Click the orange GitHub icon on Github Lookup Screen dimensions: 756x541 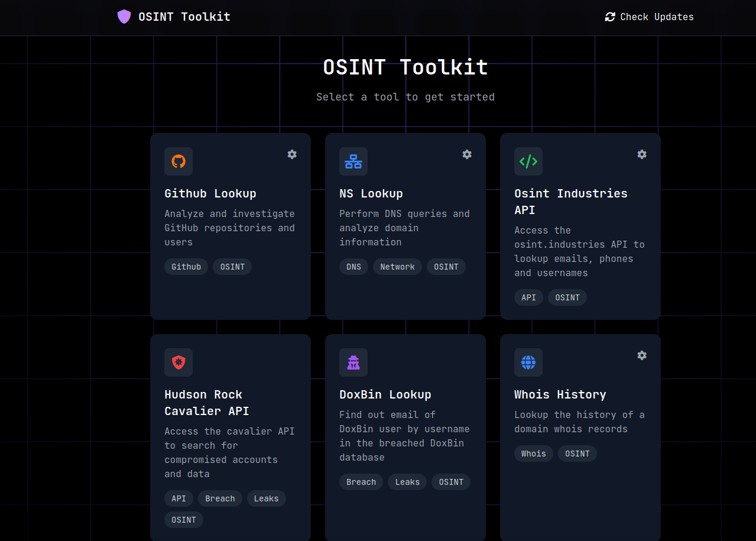coord(179,161)
